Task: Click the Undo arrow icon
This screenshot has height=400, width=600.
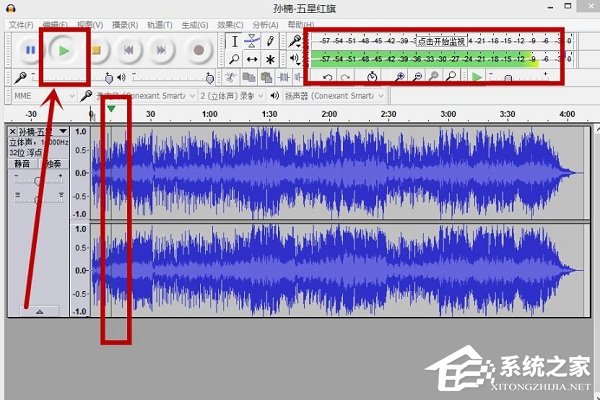Action: 328,77
